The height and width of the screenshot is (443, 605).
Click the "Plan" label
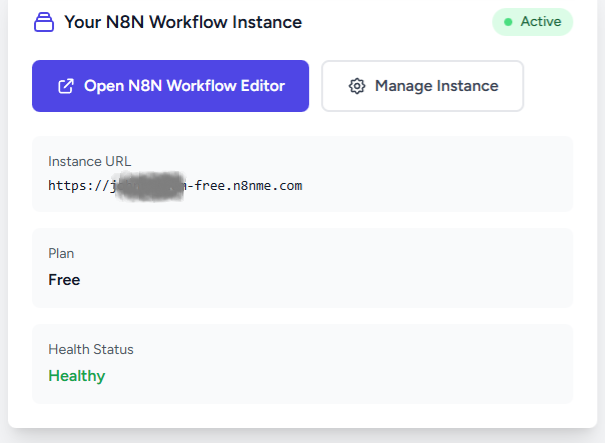coord(61,253)
